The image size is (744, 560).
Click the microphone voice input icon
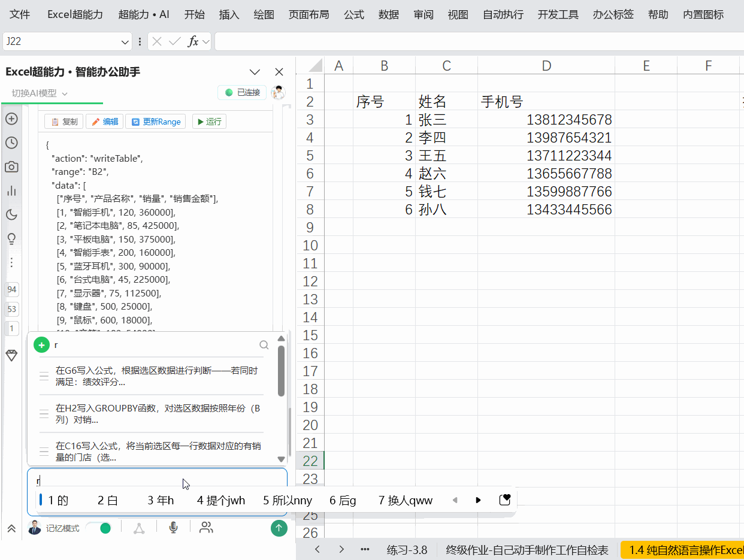[173, 527]
